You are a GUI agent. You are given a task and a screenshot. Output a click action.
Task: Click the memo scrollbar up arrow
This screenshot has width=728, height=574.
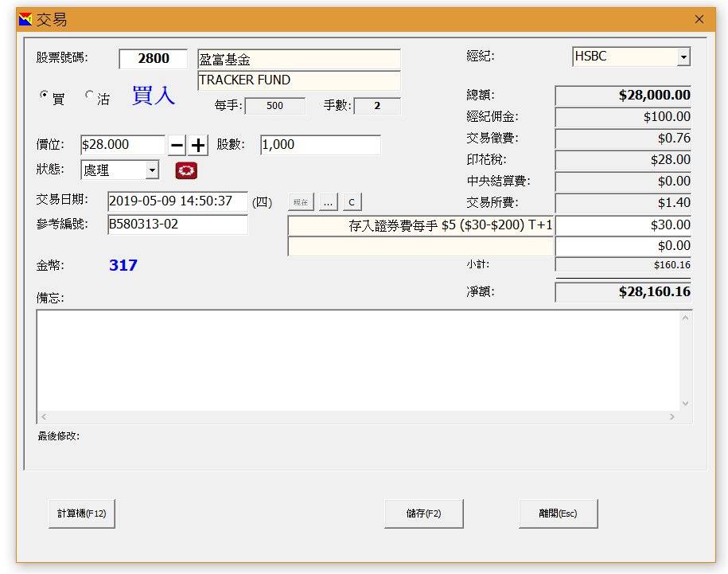(x=686, y=318)
